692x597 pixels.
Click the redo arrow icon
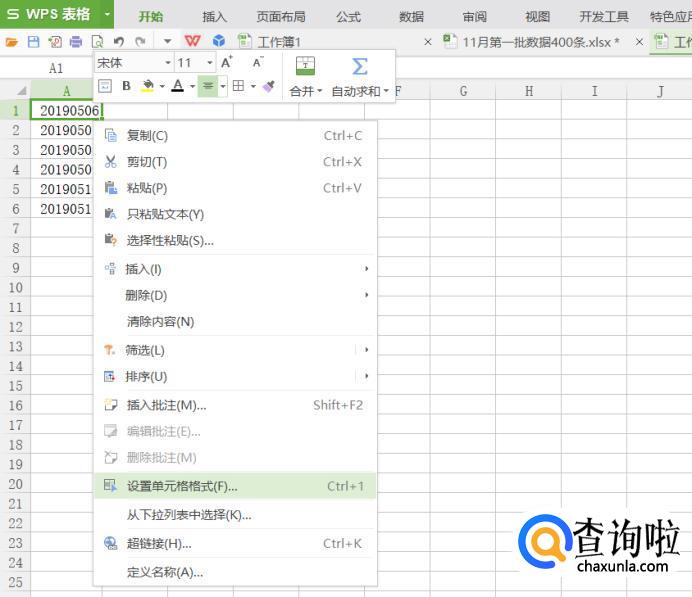(x=140, y=42)
